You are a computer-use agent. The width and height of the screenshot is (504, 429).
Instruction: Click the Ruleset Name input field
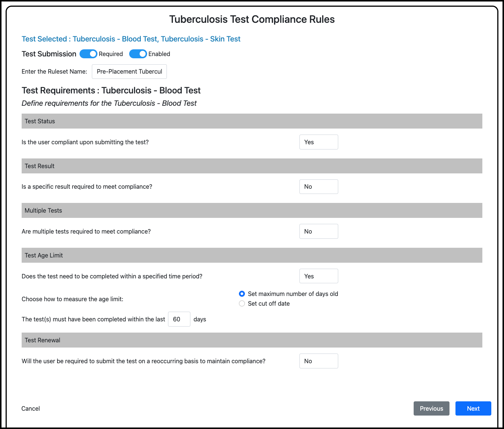[x=129, y=71]
